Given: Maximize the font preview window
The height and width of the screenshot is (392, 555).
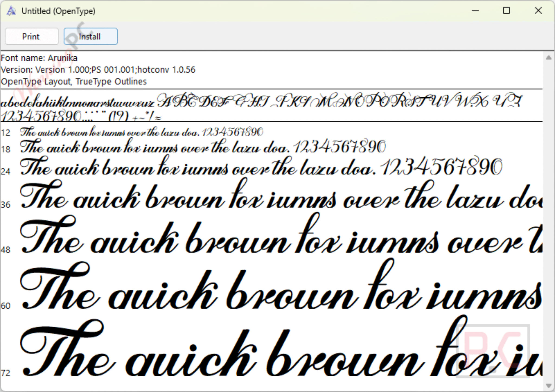Looking at the screenshot, I should click(506, 11).
